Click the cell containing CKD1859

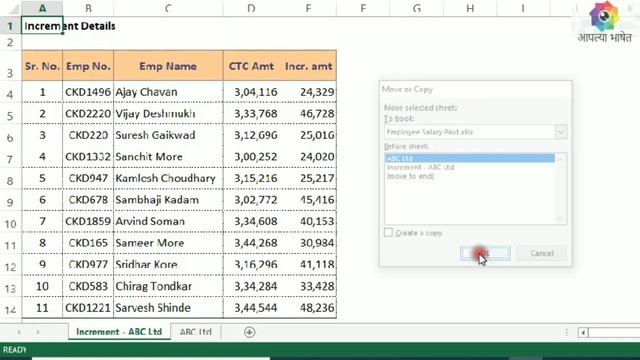click(88, 221)
